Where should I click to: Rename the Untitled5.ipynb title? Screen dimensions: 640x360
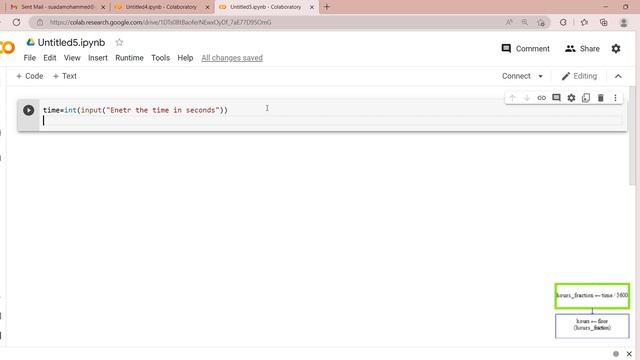[x=71, y=42]
